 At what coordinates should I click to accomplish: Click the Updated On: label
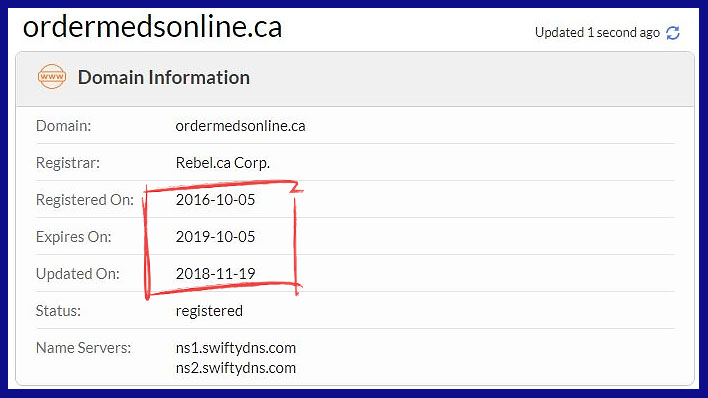(x=78, y=274)
